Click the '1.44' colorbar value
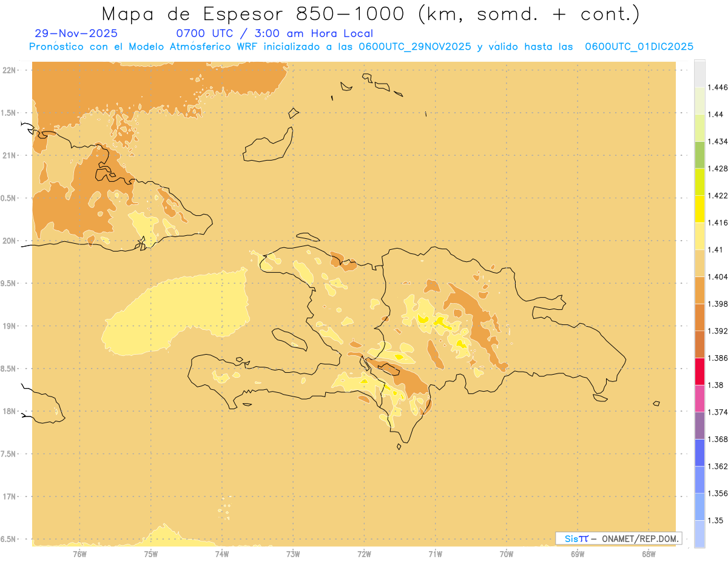This screenshot has height=562, width=728. click(x=716, y=115)
